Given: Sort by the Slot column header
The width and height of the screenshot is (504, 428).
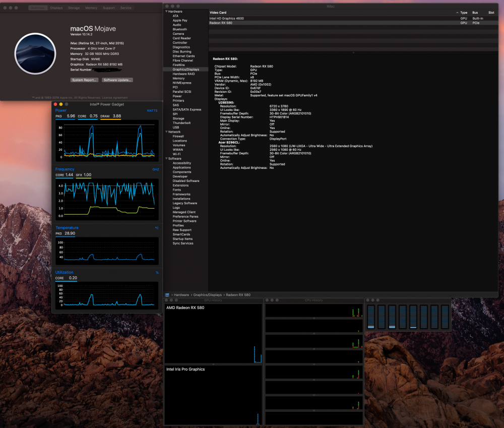Looking at the screenshot, I should [491, 13].
